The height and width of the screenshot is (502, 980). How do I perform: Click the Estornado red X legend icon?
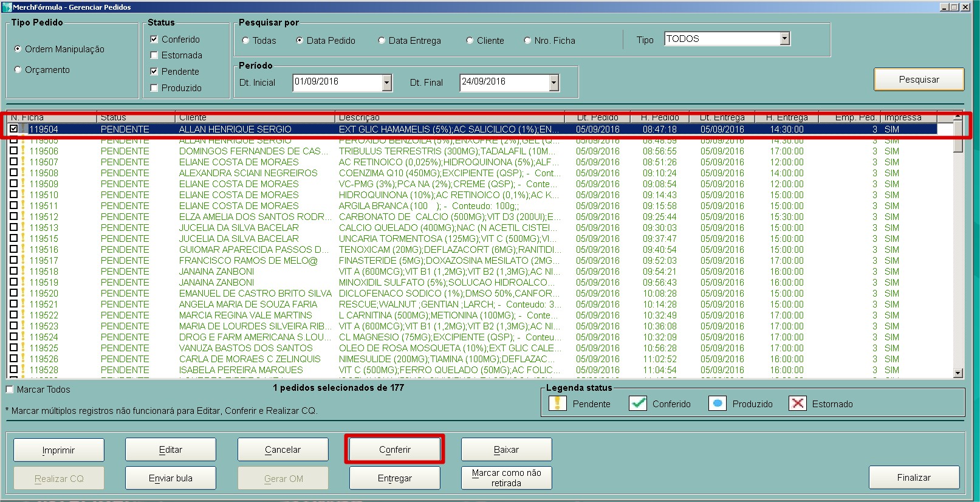point(798,404)
